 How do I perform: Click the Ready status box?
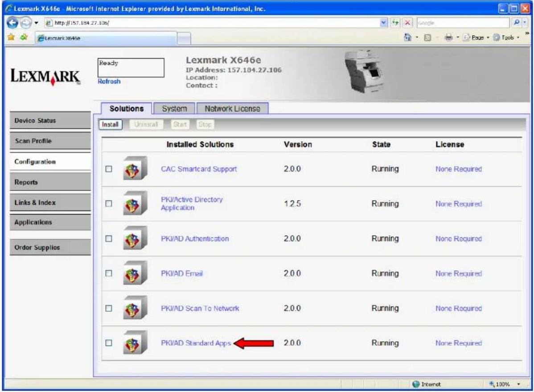(x=131, y=67)
